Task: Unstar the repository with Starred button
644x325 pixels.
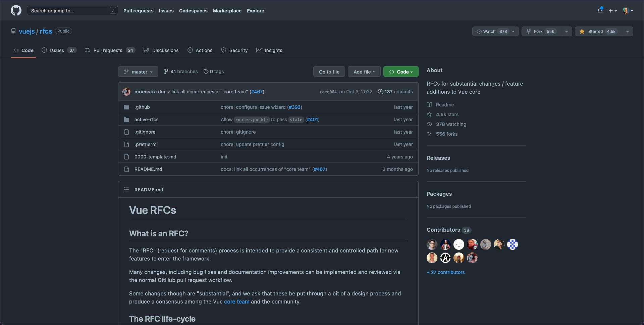Action: 599,31
